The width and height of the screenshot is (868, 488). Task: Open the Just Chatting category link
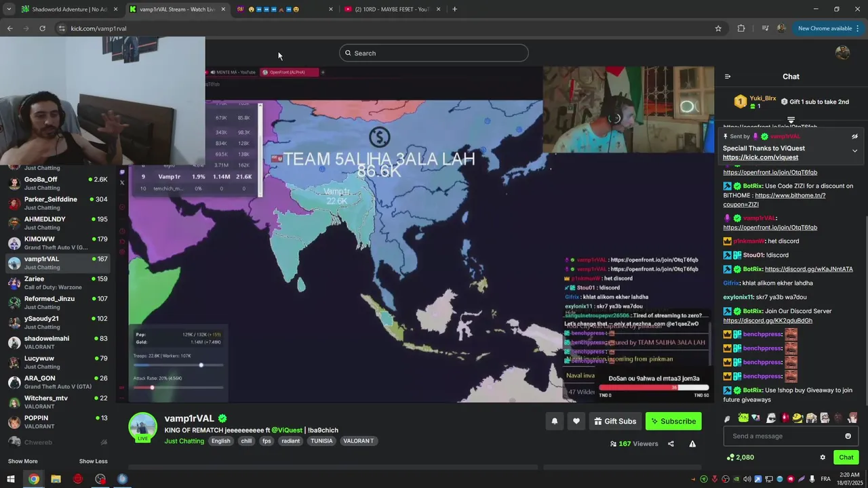tap(184, 441)
